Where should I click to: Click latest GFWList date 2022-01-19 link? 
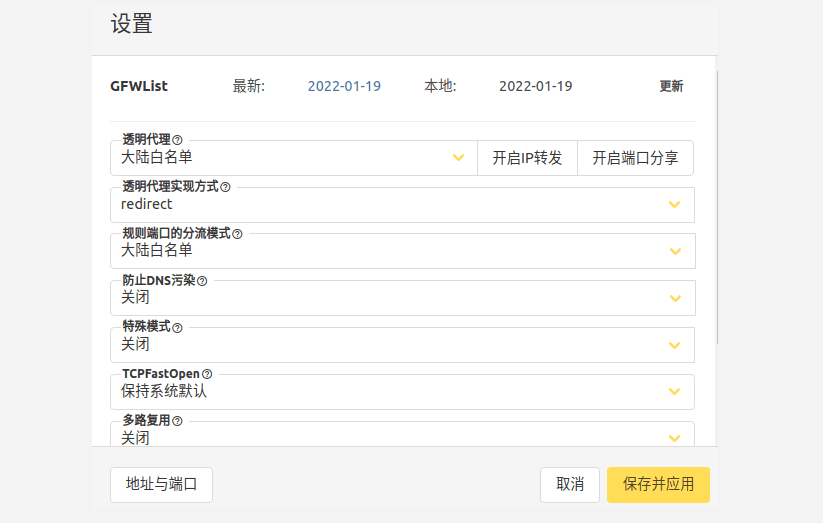tap(344, 86)
